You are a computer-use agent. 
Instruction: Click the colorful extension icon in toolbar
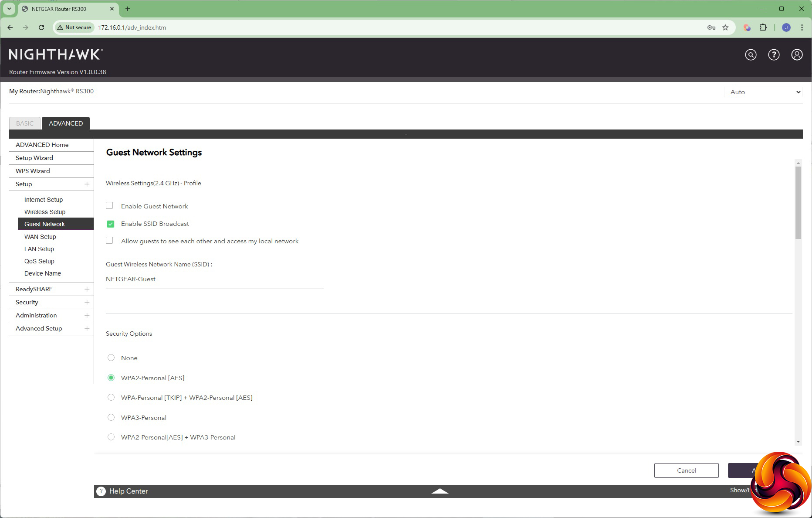click(x=747, y=27)
